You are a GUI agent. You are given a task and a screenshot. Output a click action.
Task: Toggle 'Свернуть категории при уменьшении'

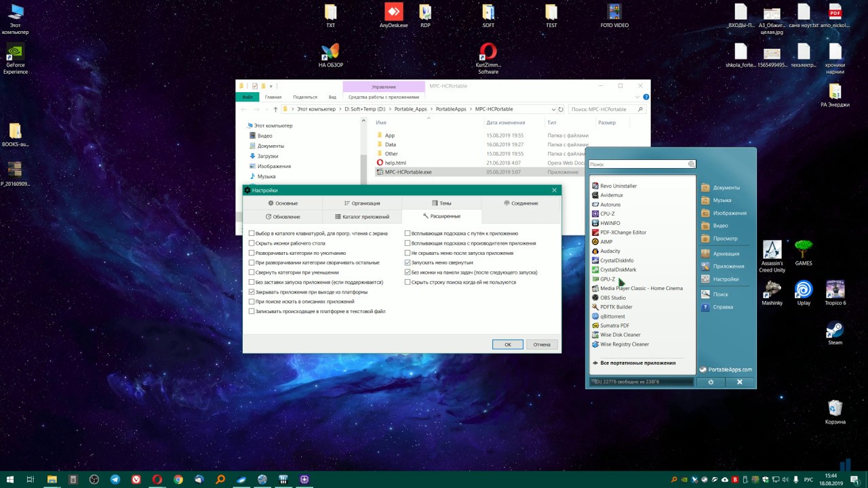tap(252, 272)
